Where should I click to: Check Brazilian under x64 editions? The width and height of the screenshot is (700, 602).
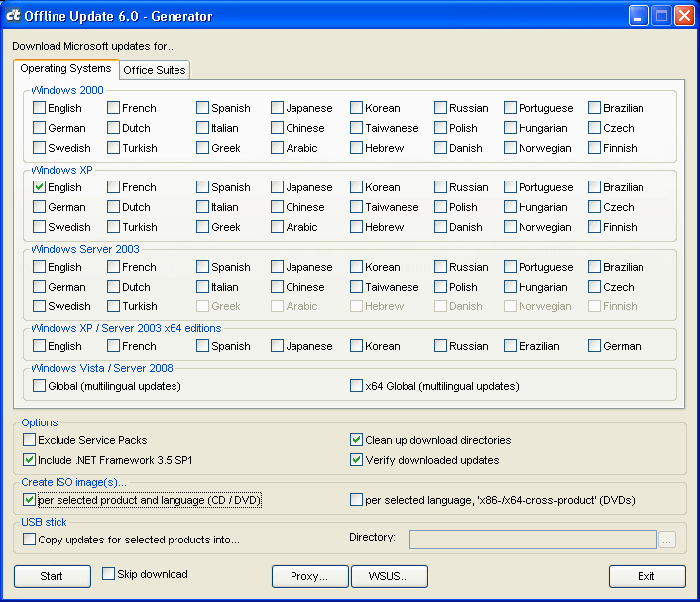510,346
